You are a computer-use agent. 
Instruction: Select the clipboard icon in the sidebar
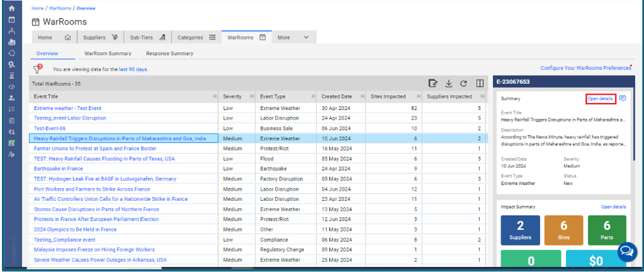(x=12, y=120)
